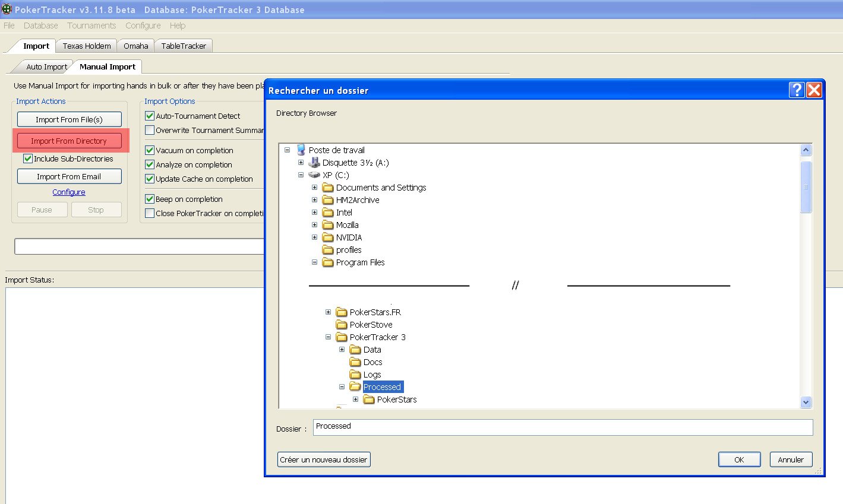843x504 pixels.
Task: Click the NVIDIA folder icon
Action: (328, 237)
